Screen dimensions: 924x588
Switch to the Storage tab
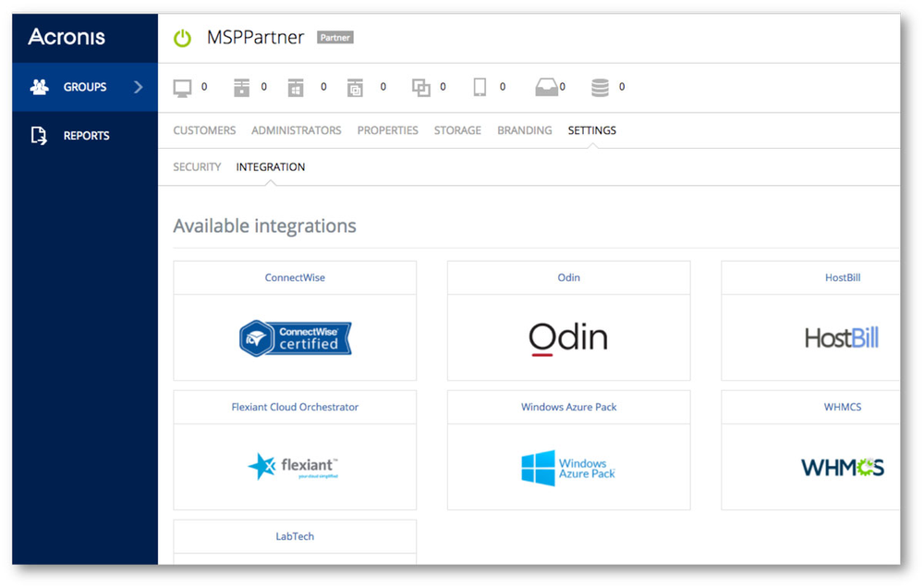click(x=458, y=130)
